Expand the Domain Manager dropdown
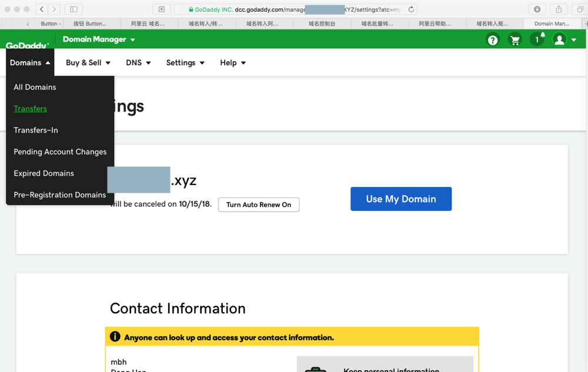This screenshot has width=588, height=372. [x=99, y=39]
